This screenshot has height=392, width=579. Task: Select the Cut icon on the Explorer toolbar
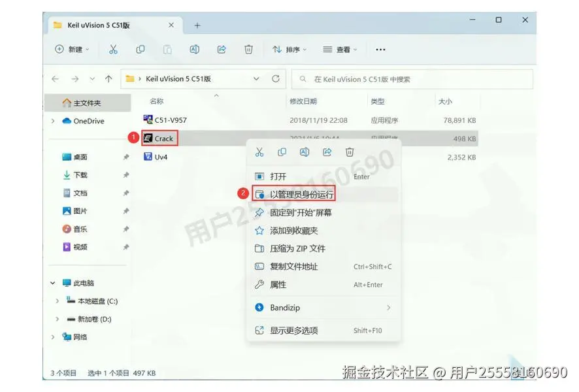pos(112,49)
